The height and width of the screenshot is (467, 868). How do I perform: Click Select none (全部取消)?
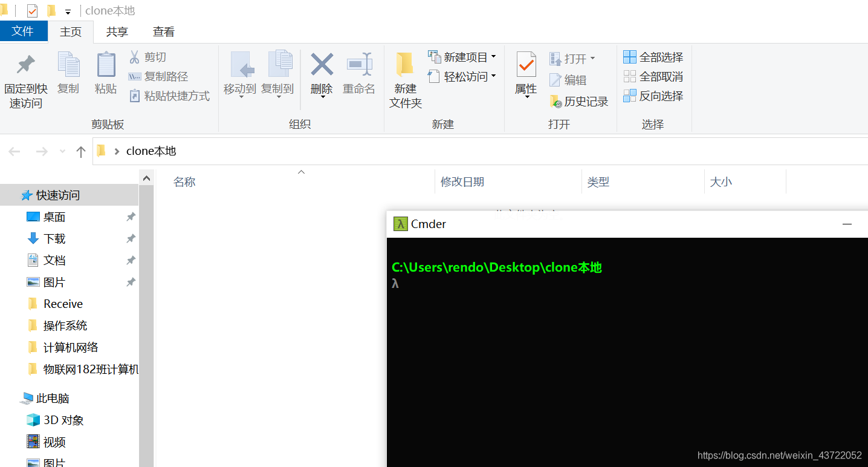pyautogui.click(x=653, y=76)
